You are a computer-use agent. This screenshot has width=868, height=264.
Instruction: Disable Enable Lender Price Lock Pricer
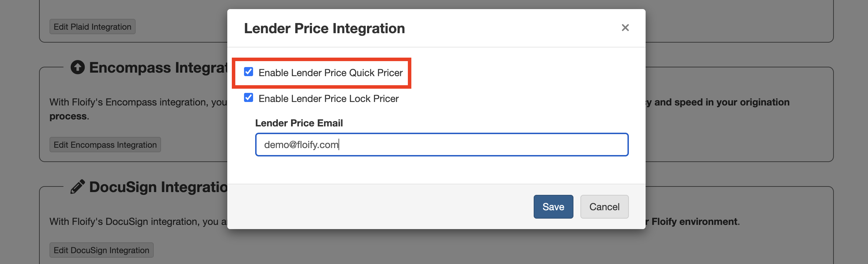point(248,98)
